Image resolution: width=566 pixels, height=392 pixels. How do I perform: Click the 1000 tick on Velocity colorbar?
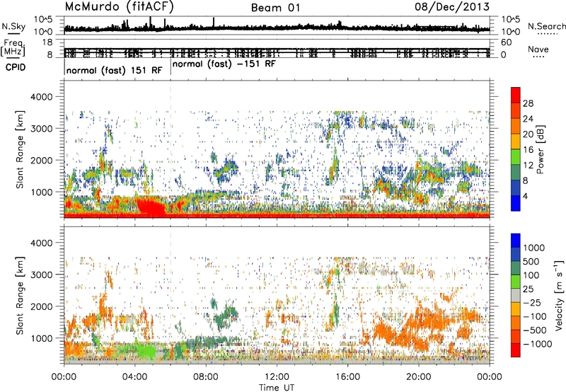click(x=534, y=248)
